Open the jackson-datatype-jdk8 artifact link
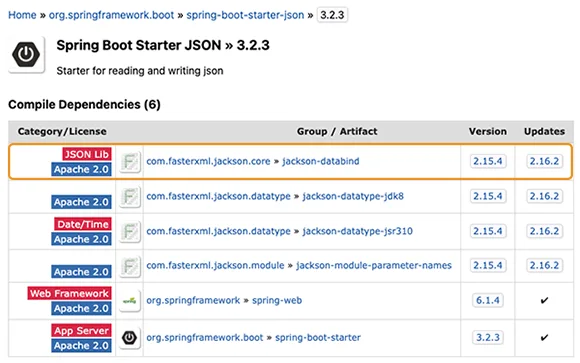Viewport: 580px width, 363px height. pyautogui.click(x=353, y=196)
